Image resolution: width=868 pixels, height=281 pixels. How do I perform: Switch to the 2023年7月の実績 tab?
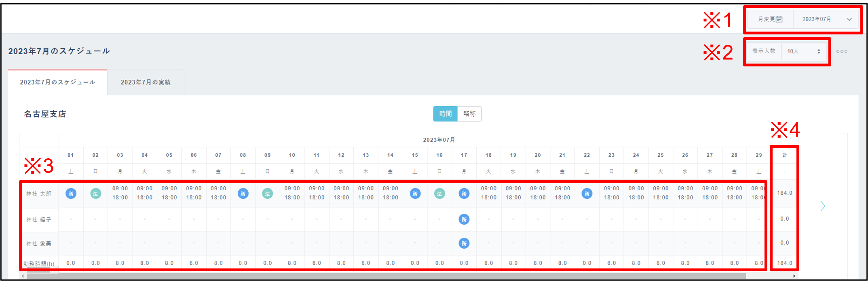[x=146, y=82]
